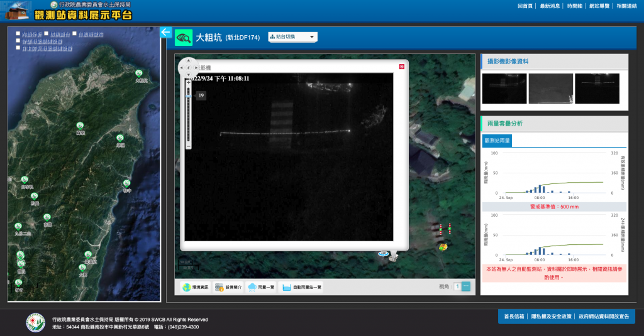Open the third camera image thumbnail
The height and width of the screenshot is (336, 644).
pos(597,89)
